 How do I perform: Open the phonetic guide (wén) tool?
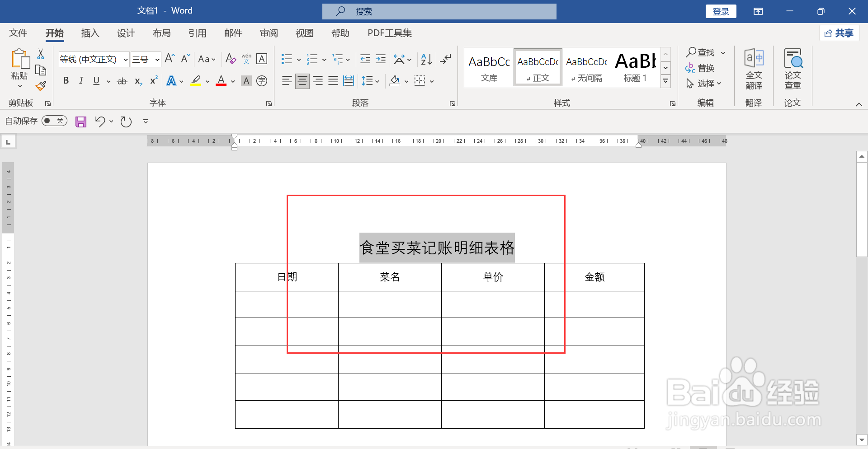coord(246,59)
